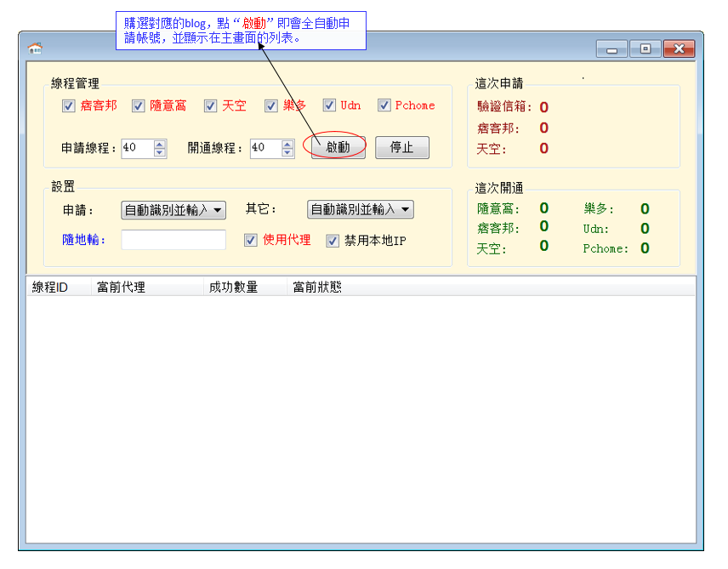Uncheck the 天空 blog checkbox
This screenshot has height=569, width=728.
(211, 106)
